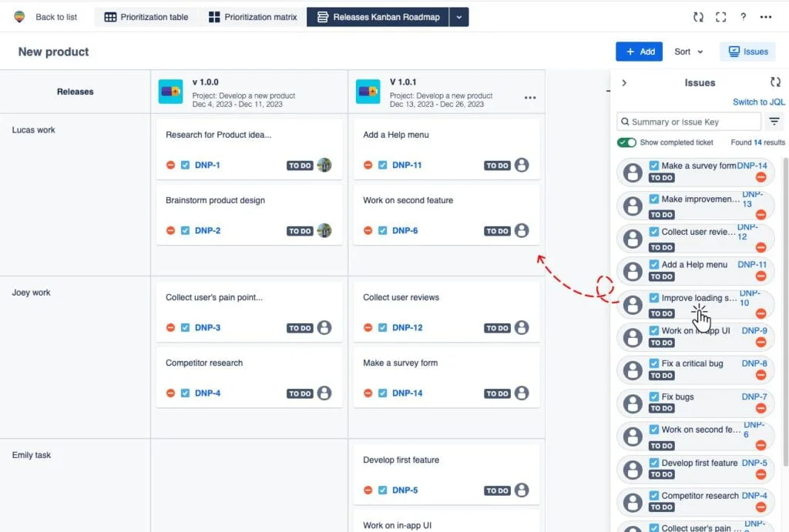Click the refresh icon in top toolbar

pos(698,17)
